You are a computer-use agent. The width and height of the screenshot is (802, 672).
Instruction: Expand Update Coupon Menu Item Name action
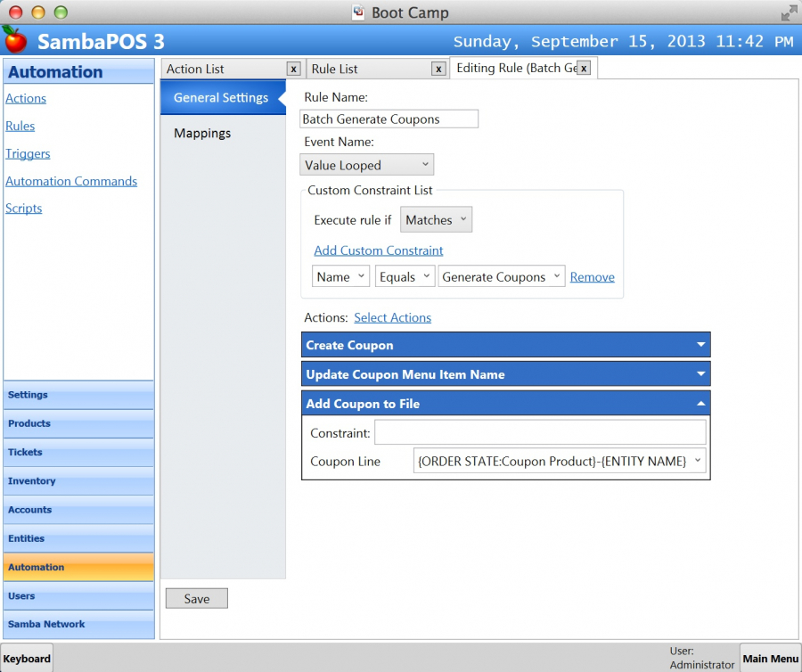pos(701,374)
